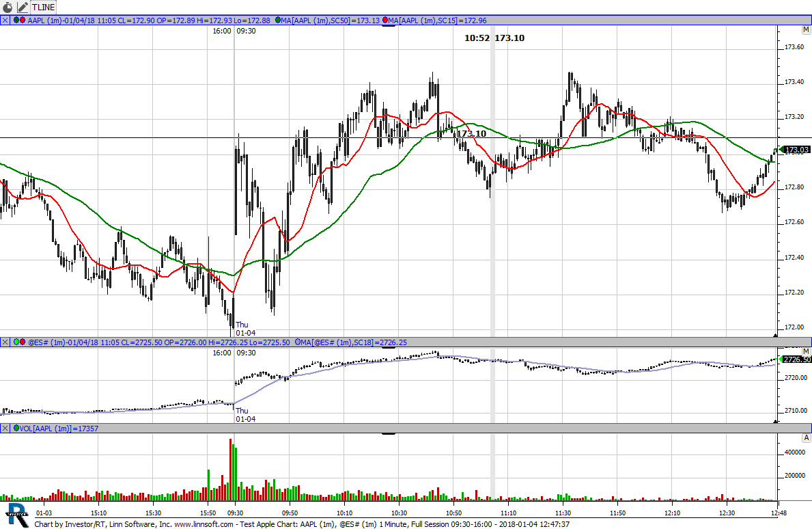Click the 09:30 time axis label
Viewport: 812px width, 529px height.
pyautogui.click(x=235, y=513)
